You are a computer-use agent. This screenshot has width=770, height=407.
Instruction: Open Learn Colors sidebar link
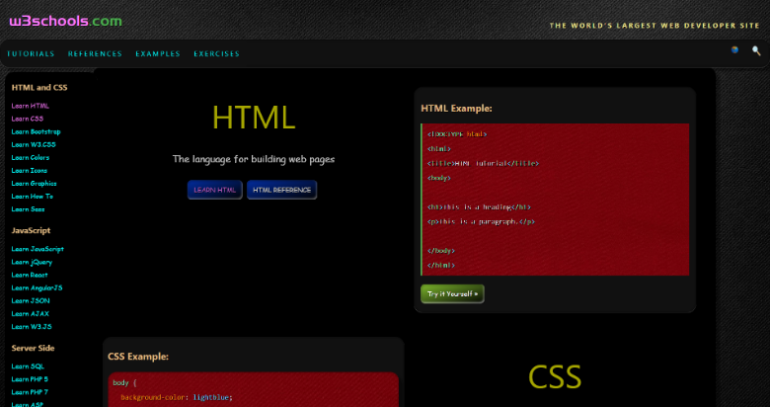pos(30,158)
